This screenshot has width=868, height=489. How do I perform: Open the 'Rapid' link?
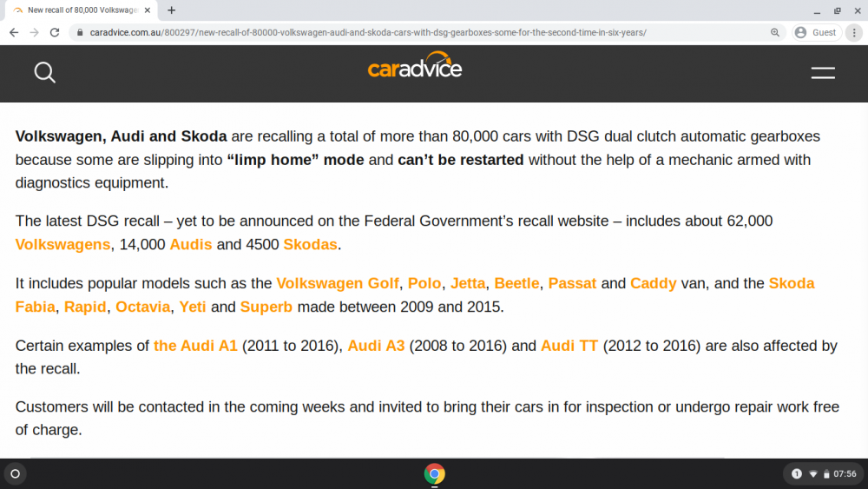click(x=85, y=307)
